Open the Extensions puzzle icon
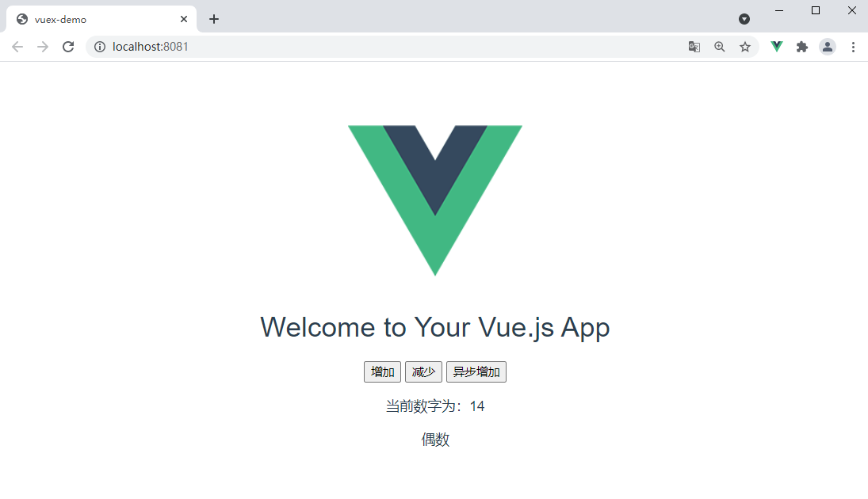 click(x=802, y=47)
